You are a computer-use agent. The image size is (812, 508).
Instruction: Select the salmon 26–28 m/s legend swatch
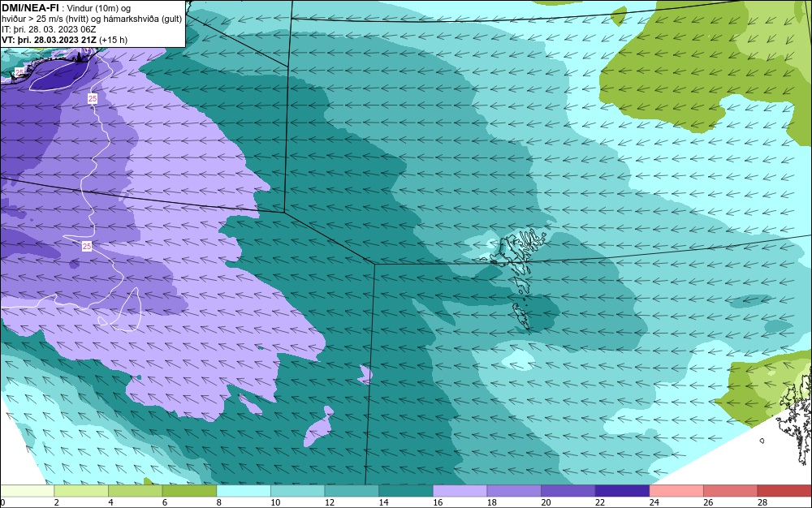point(730,491)
